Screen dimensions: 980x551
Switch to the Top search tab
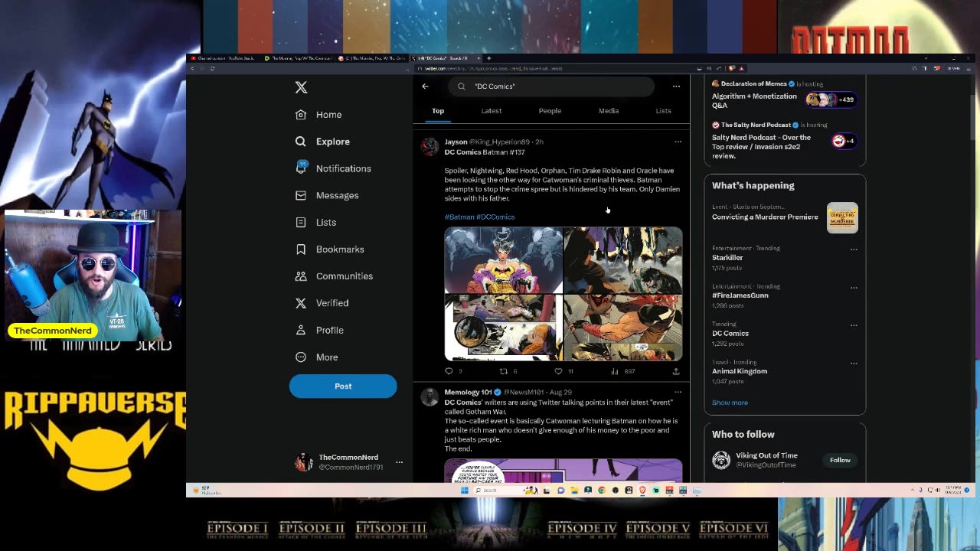(438, 111)
